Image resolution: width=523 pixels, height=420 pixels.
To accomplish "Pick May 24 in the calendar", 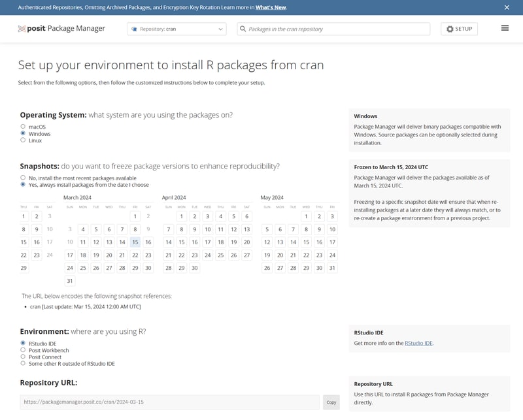I will pos(332,255).
